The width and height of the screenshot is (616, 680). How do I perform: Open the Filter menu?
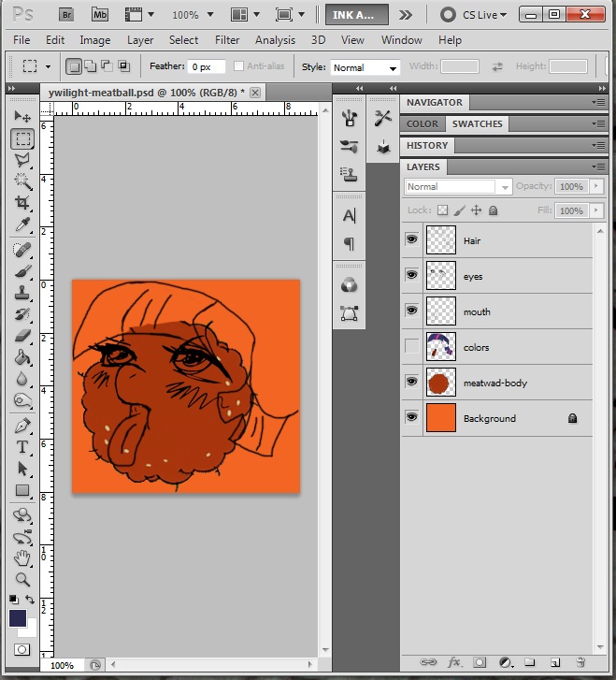pos(227,40)
